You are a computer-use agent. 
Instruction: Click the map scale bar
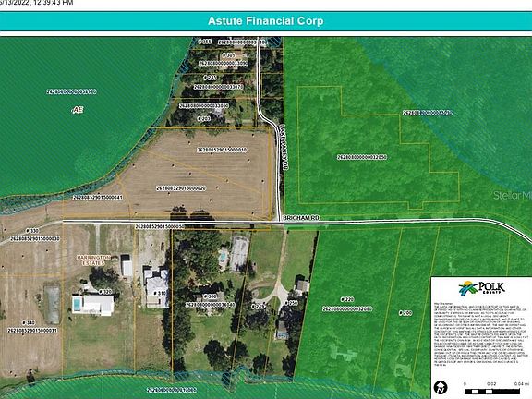pos(496,389)
